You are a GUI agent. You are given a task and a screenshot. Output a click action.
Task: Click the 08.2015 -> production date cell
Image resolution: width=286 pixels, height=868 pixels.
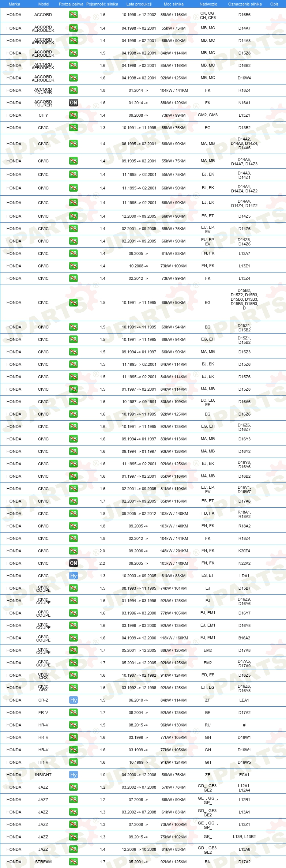(138, 725)
